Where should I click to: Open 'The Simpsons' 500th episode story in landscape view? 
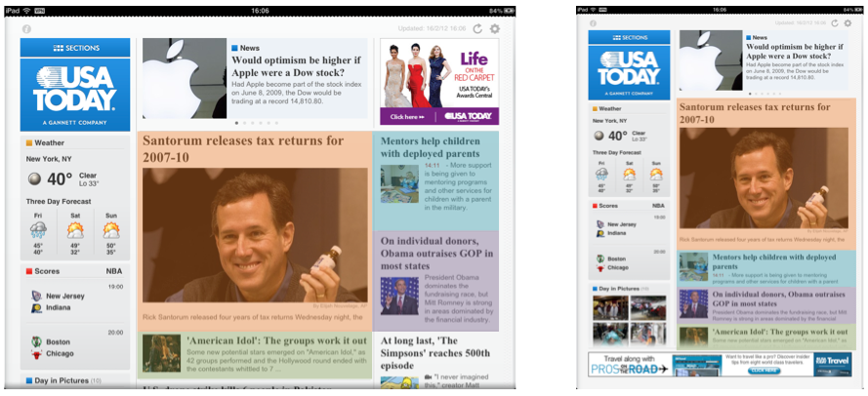(435, 353)
